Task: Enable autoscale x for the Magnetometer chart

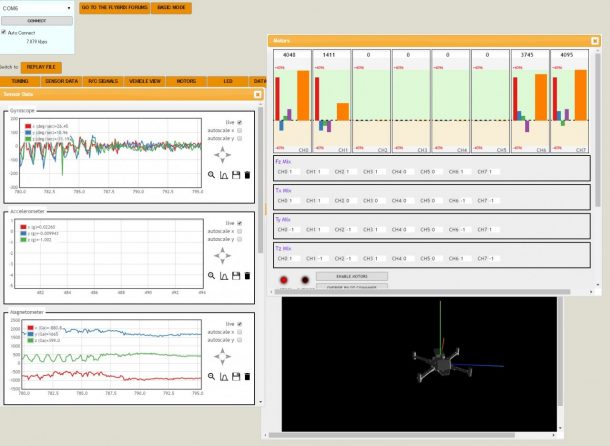Action: click(x=240, y=332)
